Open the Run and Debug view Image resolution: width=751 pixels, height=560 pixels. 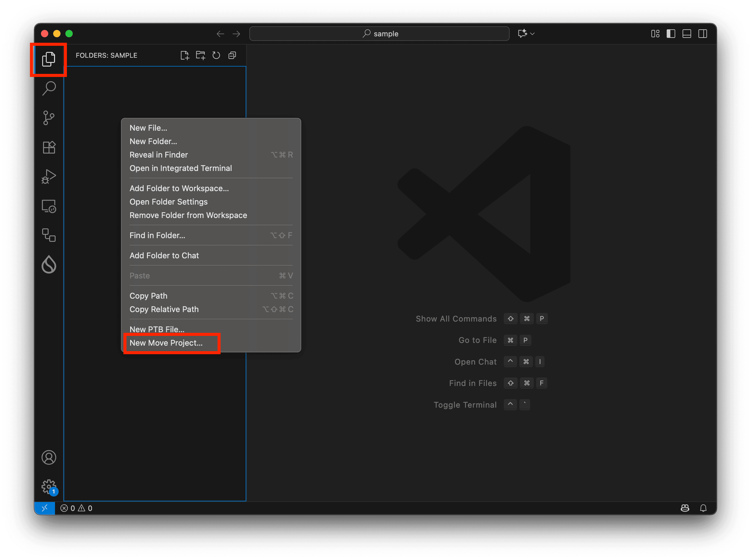pos(49,176)
